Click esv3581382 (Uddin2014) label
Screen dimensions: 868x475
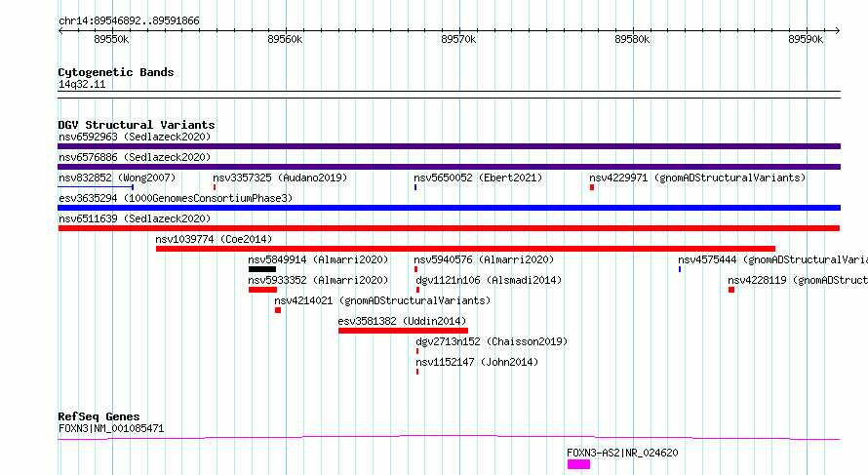coord(402,321)
